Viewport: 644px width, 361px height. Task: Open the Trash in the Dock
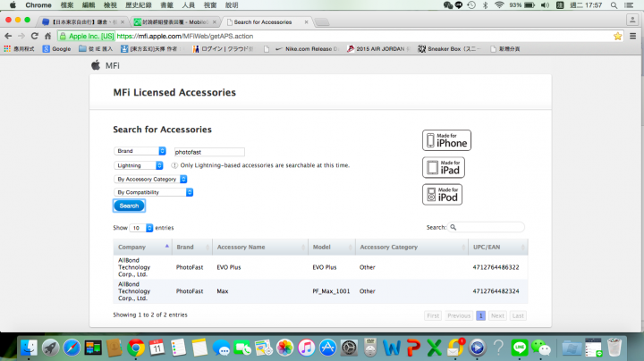pyautogui.click(x=614, y=348)
